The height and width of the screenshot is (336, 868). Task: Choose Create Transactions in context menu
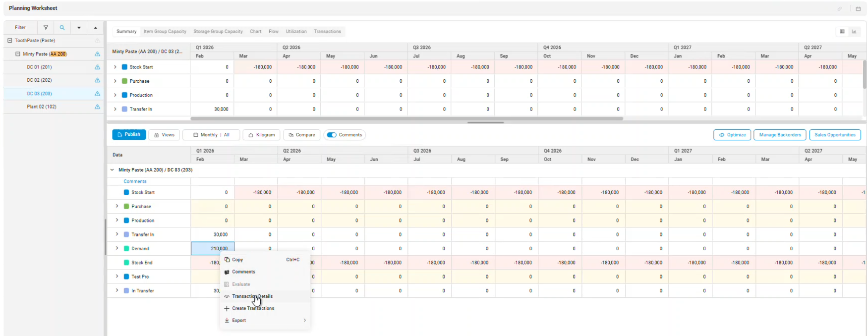pos(253,308)
